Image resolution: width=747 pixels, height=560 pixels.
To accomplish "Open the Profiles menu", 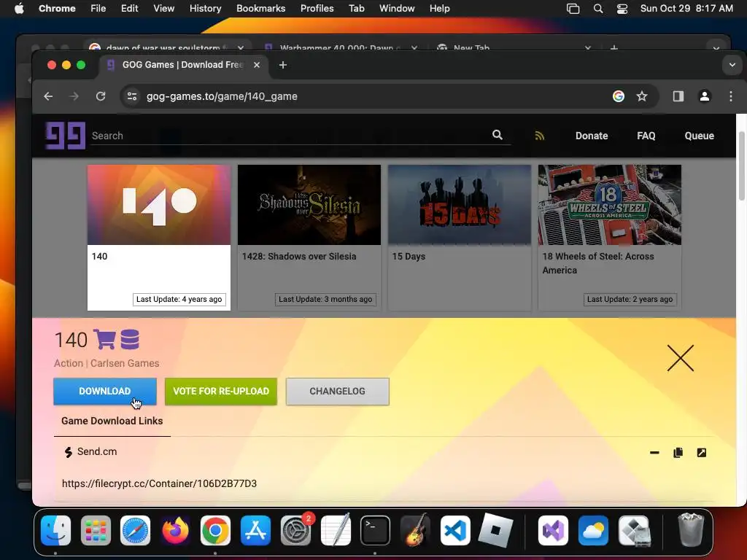I will [317, 9].
